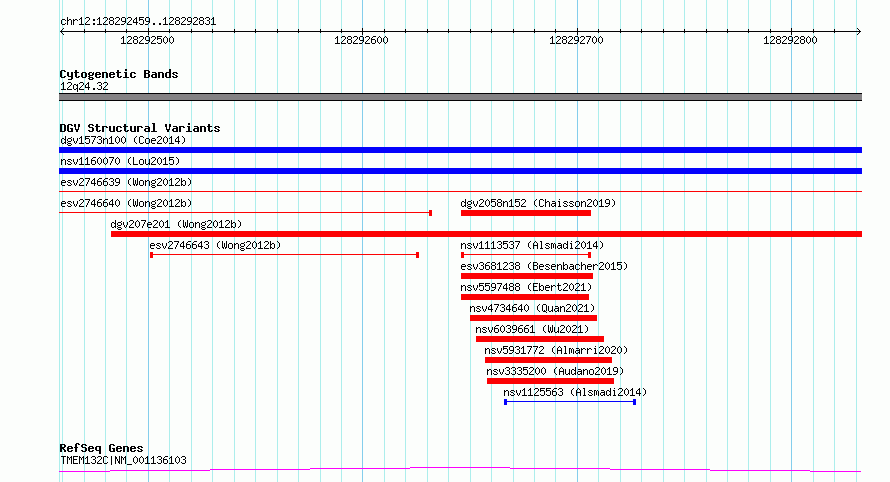Image resolution: width=890 pixels, height=482 pixels.
Task: Click the nsv5597488 (Ebert2021) label
Action: [526, 287]
